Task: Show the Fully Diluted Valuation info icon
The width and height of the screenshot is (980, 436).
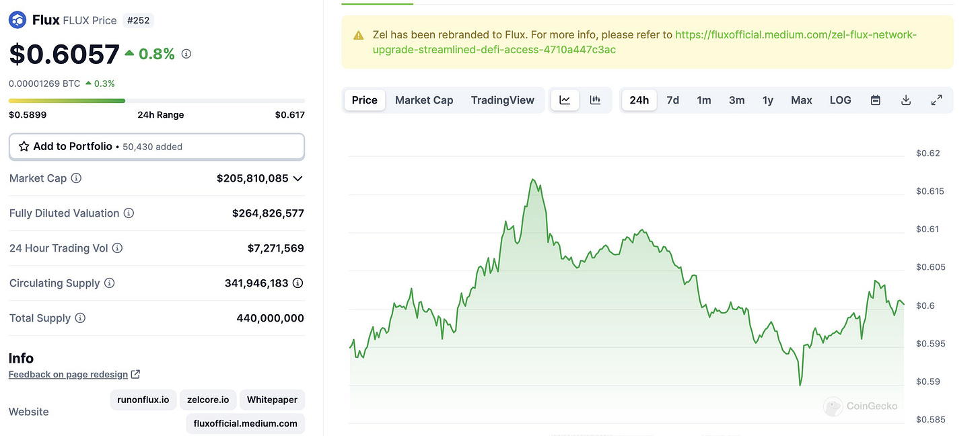Action: [129, 213]
